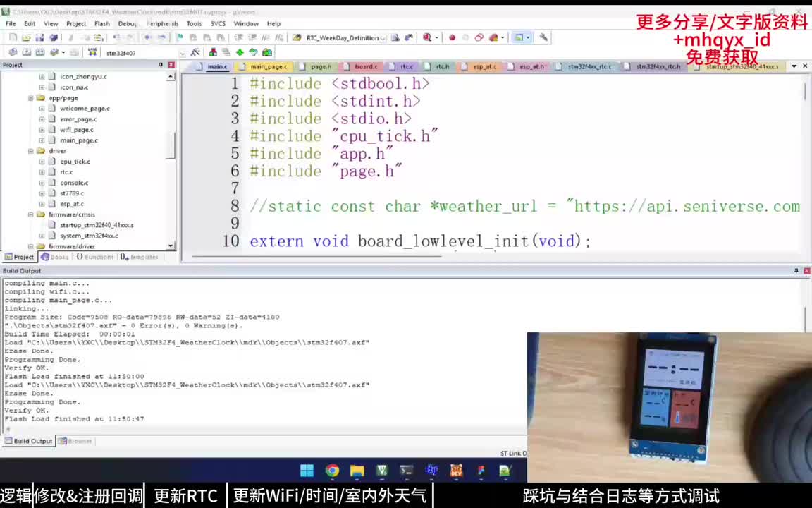Show the Books panel tab
The image size is (812, 508).
click(56, 257)
